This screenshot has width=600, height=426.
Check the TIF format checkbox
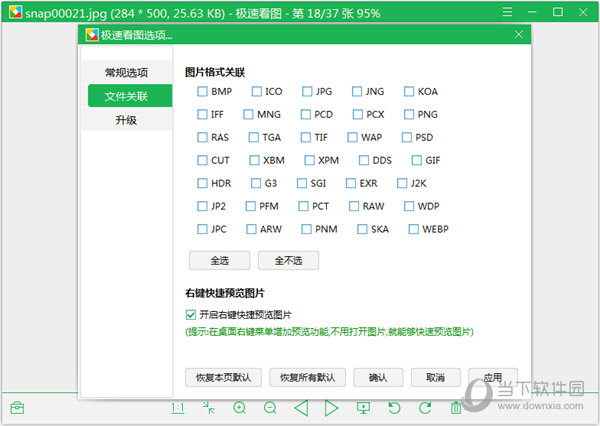306,137
